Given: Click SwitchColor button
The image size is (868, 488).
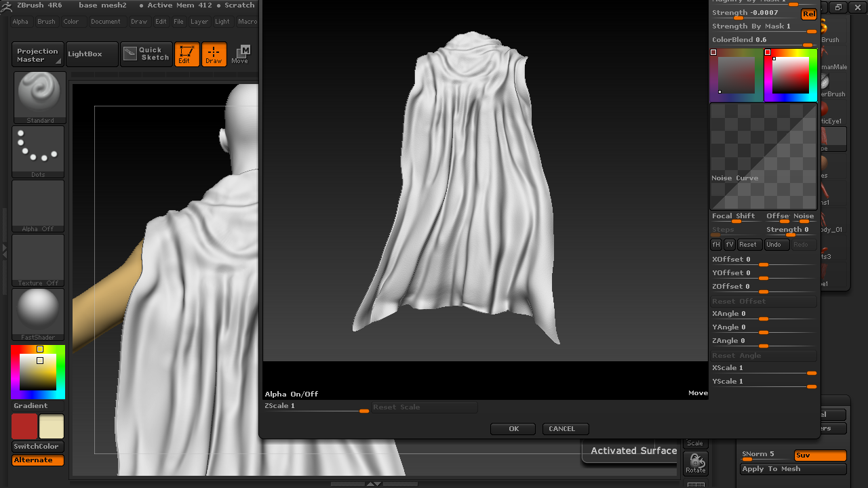Looking at the screenshot, I should click(x=38, y=447).
